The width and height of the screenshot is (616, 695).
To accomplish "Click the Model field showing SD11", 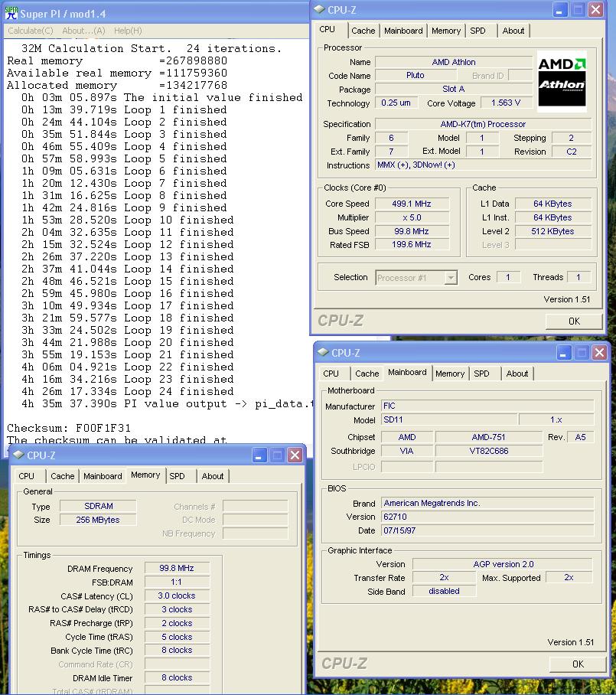I will (x=449, y=419).
